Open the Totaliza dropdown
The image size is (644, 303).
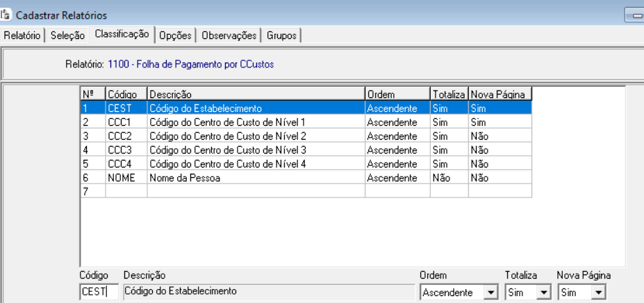point(544,293)
